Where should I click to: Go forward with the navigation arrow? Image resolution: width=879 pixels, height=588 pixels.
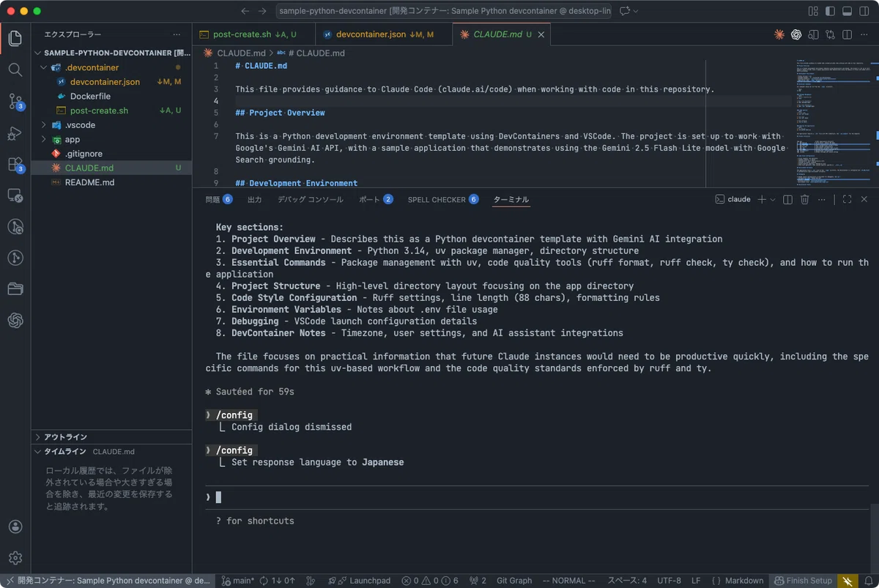263,11
